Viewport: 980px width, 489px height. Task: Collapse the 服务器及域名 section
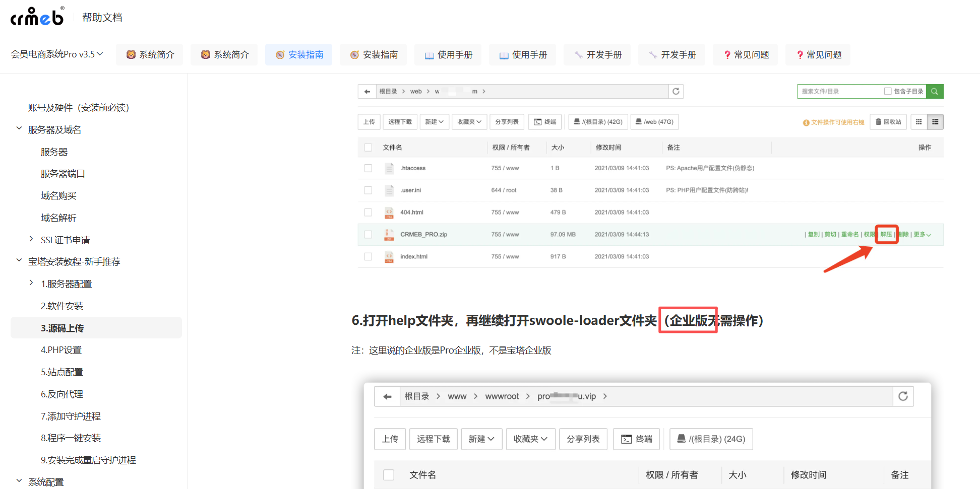(19, 129)
